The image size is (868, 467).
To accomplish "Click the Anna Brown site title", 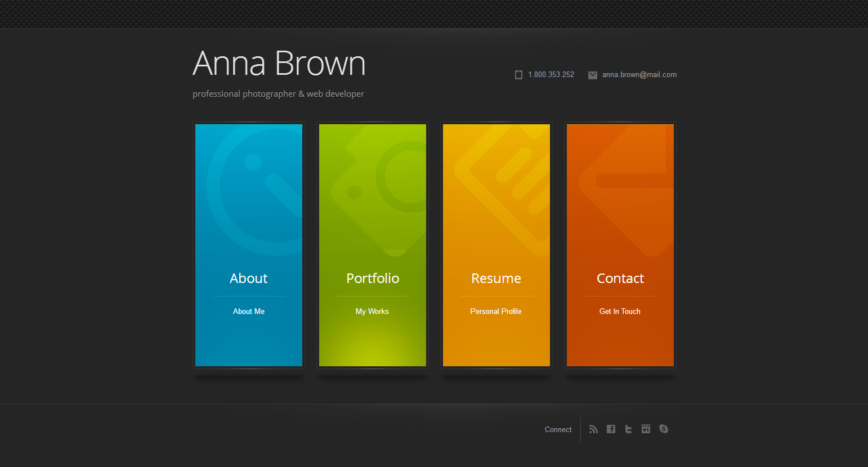I will pyautogui.click(x=279, y=64).
